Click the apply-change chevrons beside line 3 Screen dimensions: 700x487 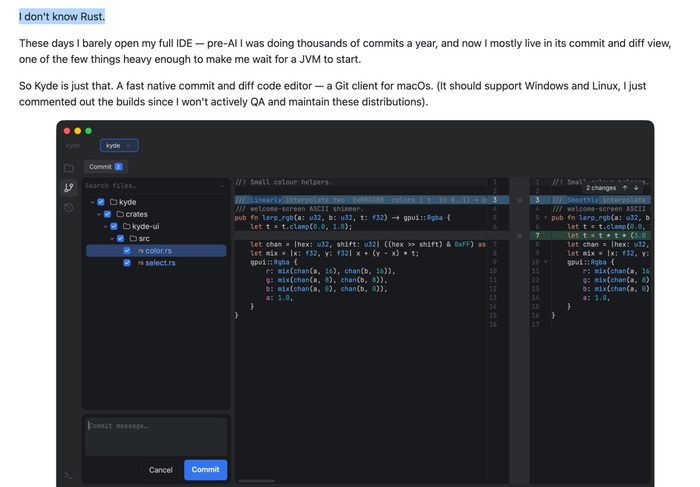[519, 200]
